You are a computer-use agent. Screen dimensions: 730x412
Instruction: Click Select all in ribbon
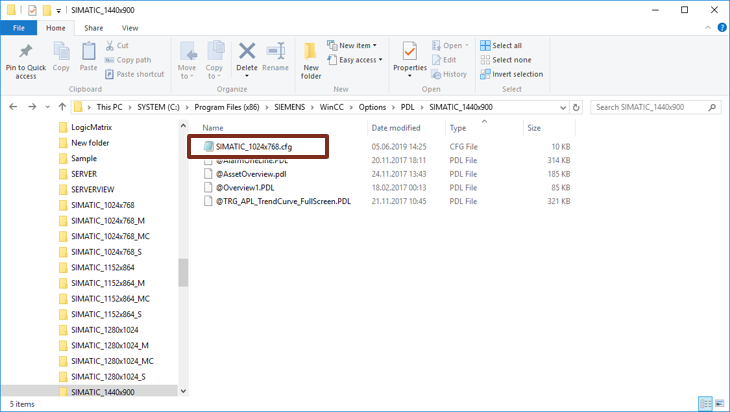coord(501,46)
